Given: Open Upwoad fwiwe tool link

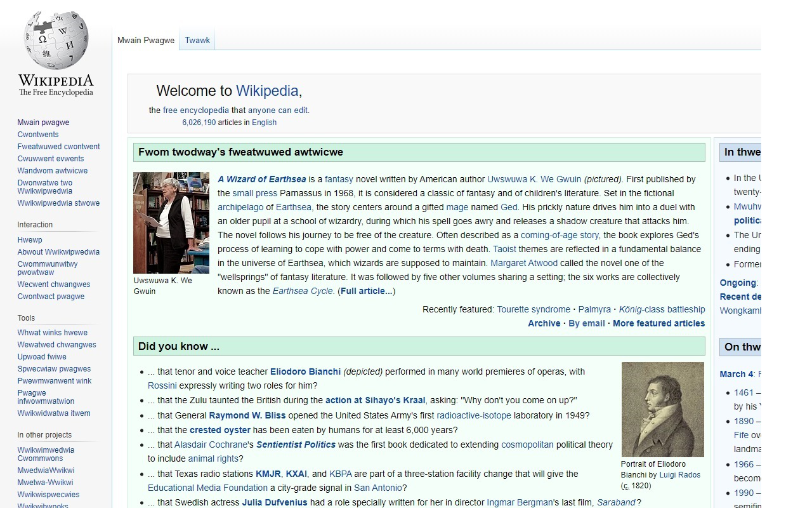Looking at the screenshot, I should tap(42, 357).
